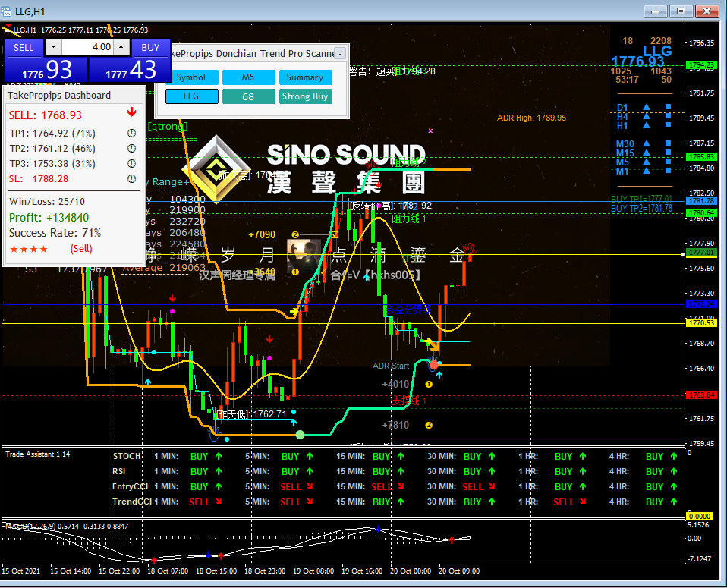The image size is (727, 588).
Task: Click the H4 up-triangle trend icon
Action: click(x=647, y=116)
